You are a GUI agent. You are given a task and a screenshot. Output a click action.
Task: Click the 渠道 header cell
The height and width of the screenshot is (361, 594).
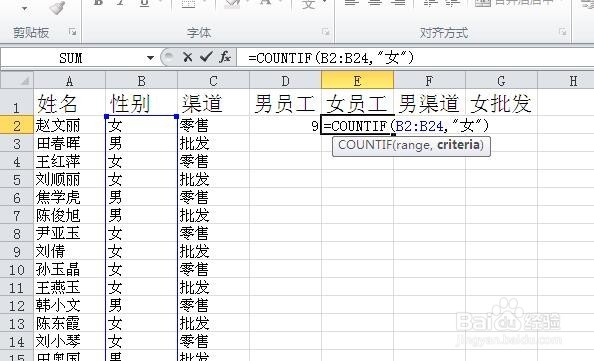click(x=213, y=103)
